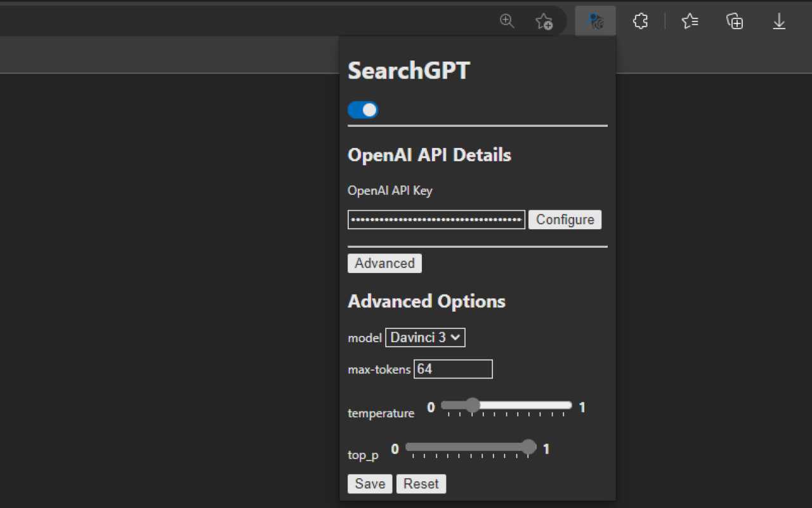Open the Collections icon
812x508 pixels.
[735, 22]
